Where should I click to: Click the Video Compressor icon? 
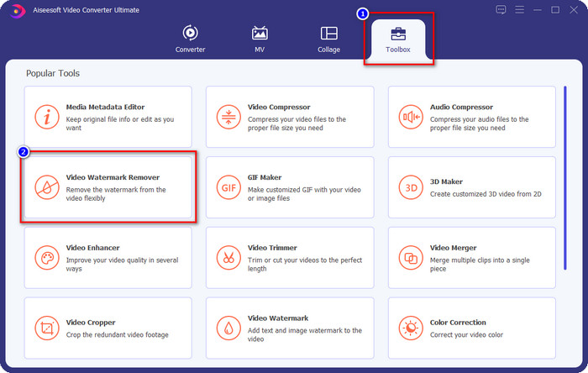[228, 116]
